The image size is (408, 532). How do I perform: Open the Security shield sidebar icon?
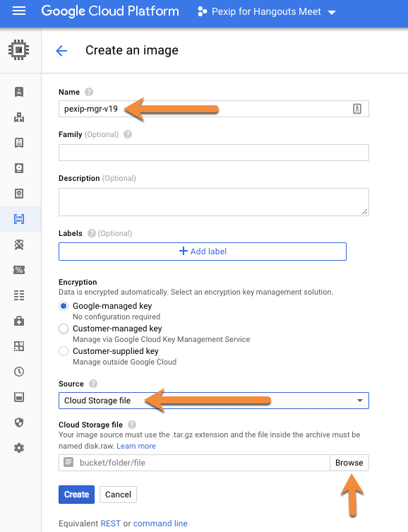click(19, 422)
